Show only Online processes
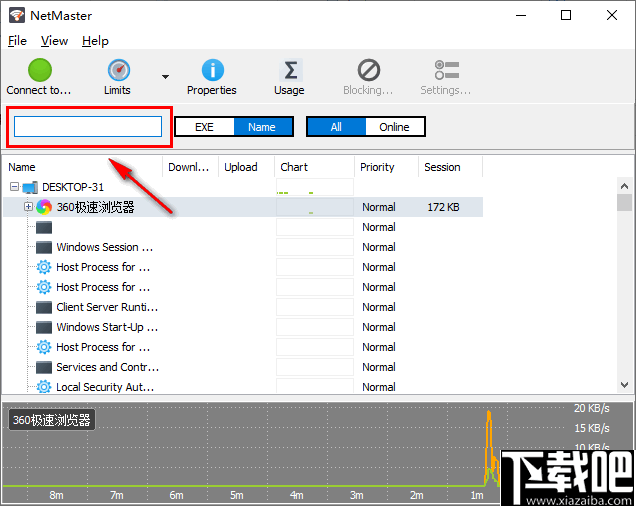The height and width of the screenshot is (506, 636). [x=394, y=127]
